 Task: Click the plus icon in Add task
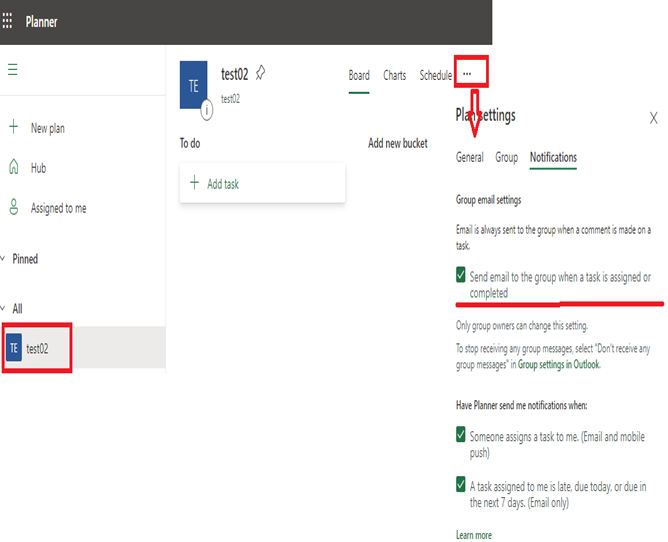(194, 182)
